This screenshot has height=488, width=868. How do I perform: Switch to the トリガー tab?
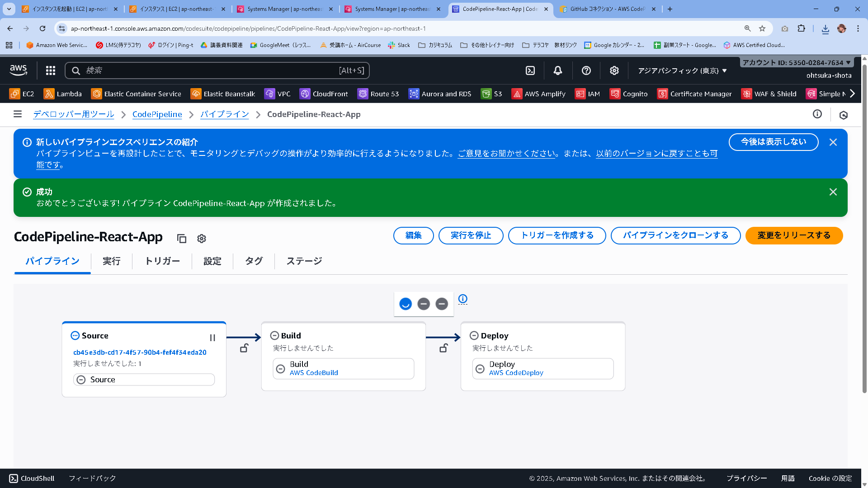[x=162, y=261]
